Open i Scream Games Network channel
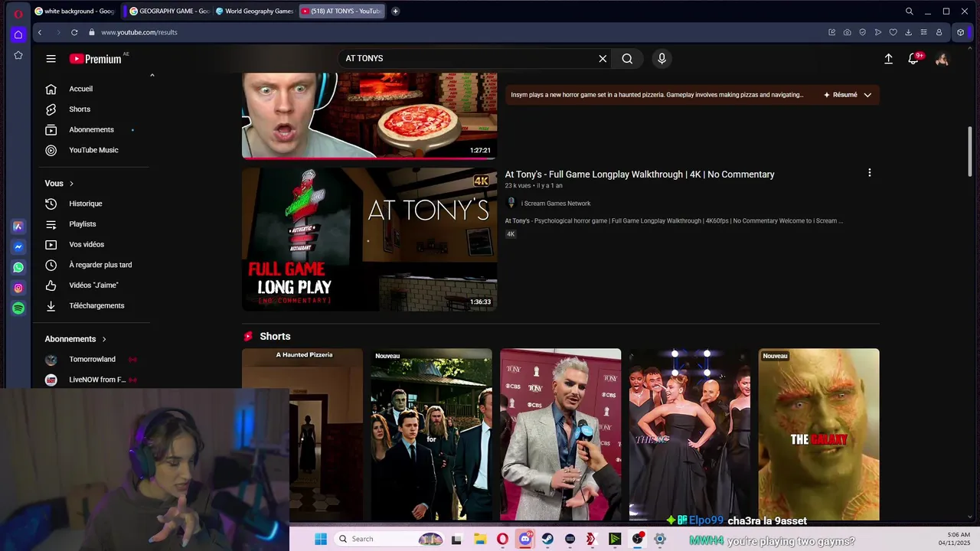The height and width of the screenshot is (551, 980). 556,204
